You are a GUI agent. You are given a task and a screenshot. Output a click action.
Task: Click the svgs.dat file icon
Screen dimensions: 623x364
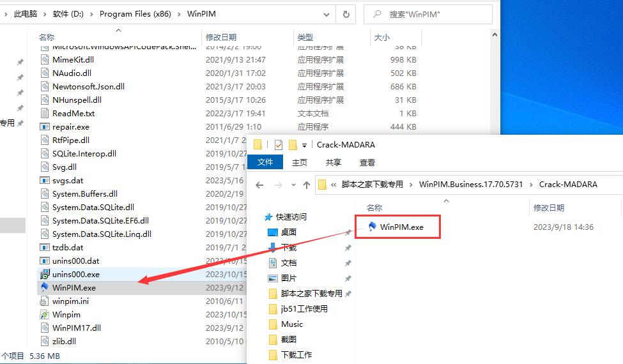[x=45, y=180]
